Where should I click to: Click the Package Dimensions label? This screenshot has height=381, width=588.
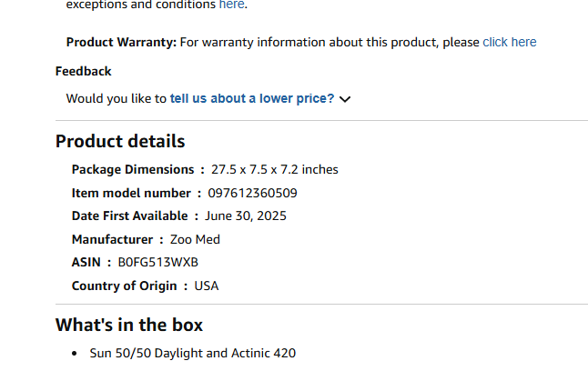(x=133, y=169)
